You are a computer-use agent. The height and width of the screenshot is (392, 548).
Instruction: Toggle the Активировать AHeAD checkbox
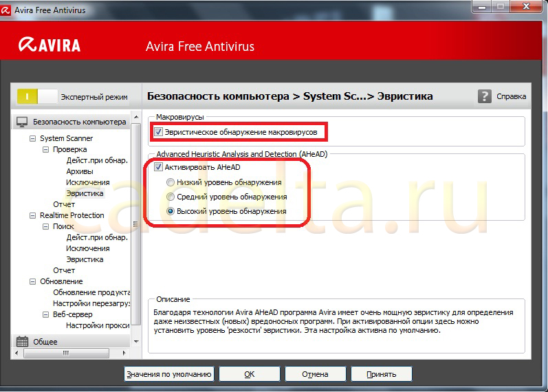point(158,167)
